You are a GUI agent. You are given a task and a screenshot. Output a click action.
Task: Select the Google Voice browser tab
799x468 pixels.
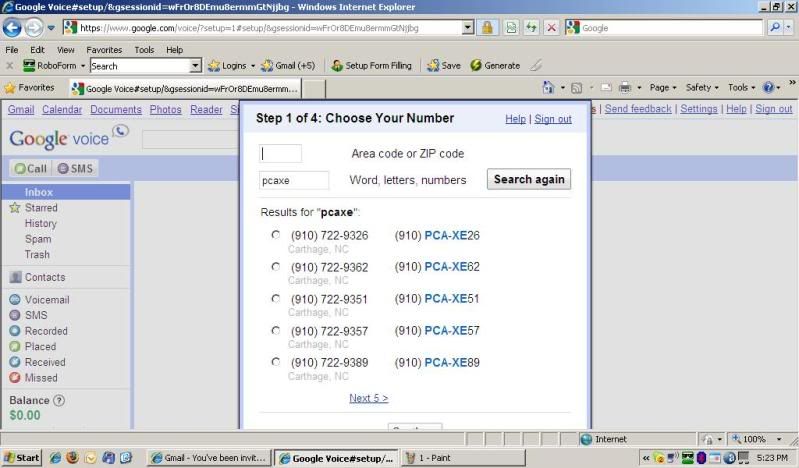click(x=185, y=89)
